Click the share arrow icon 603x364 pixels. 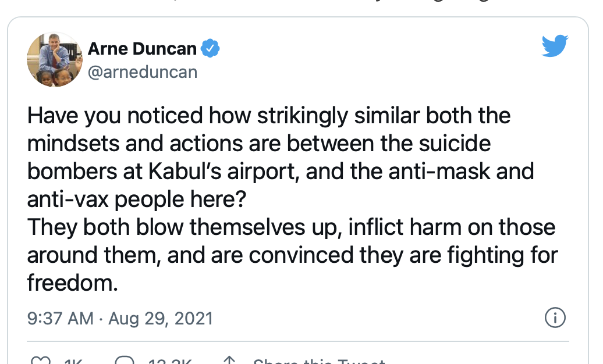coord(229,361)
